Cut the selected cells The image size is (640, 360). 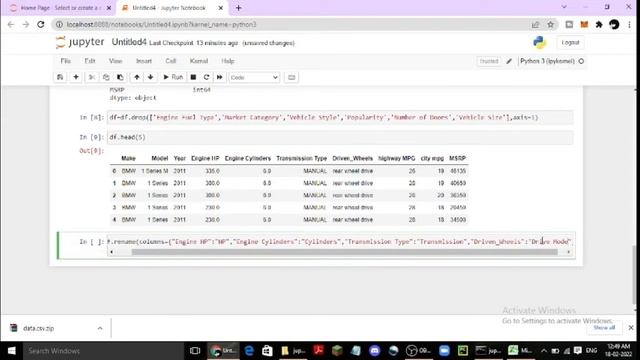tap(92, 77)
